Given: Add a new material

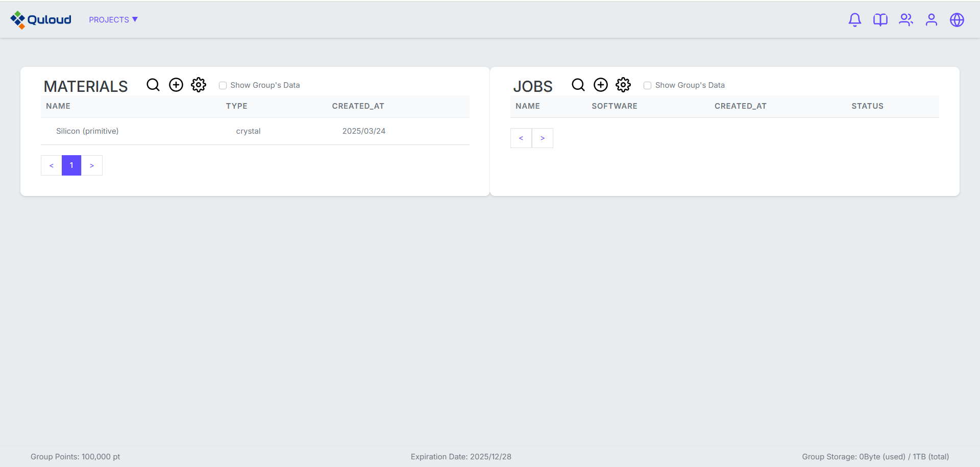Looking at the screenshot, I should coord(176,85).
